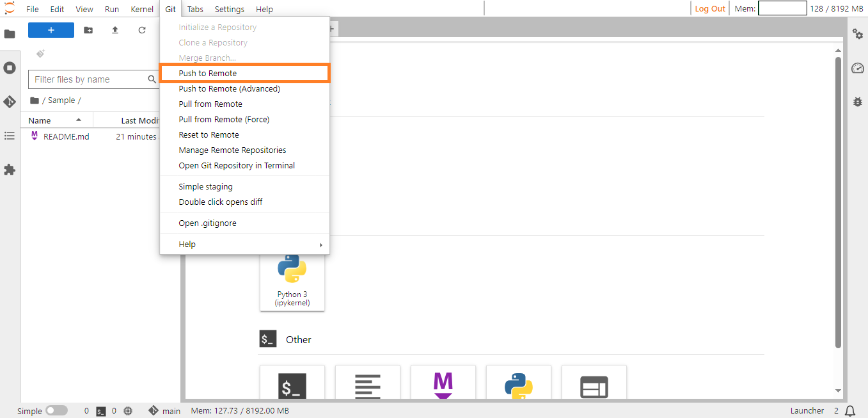The height and width of the screenshot is (418, 868).
Task: Open Contextual Help from launcher
Action: [594, 382]
